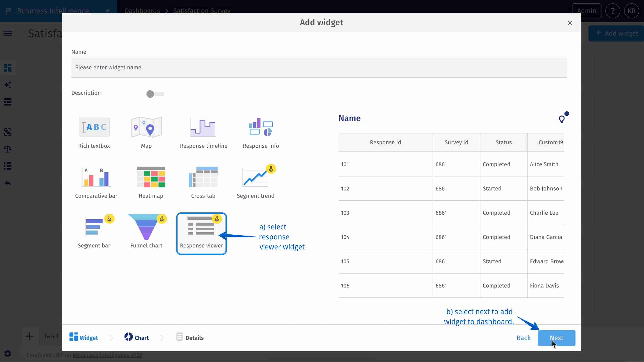Expand the hamburger navigation menu
Viewport: 644px width, 362px height.
click(x=8, y=33)
